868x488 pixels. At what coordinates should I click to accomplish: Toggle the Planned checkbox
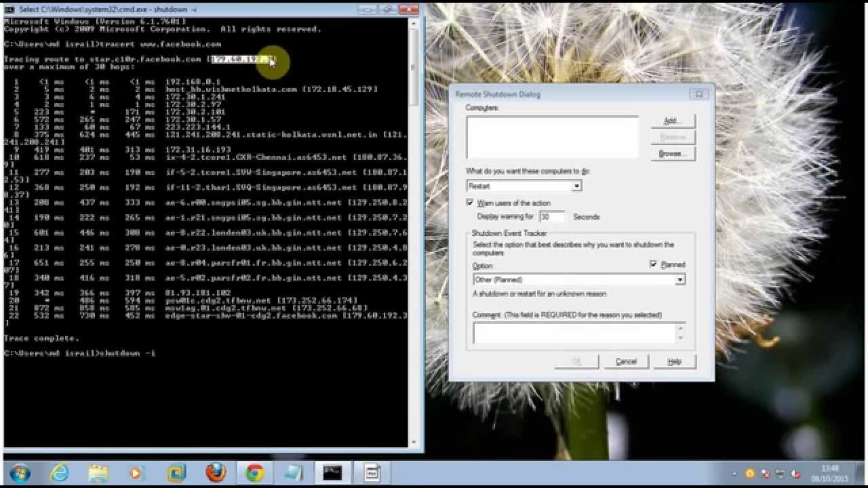tap(653, 264)
